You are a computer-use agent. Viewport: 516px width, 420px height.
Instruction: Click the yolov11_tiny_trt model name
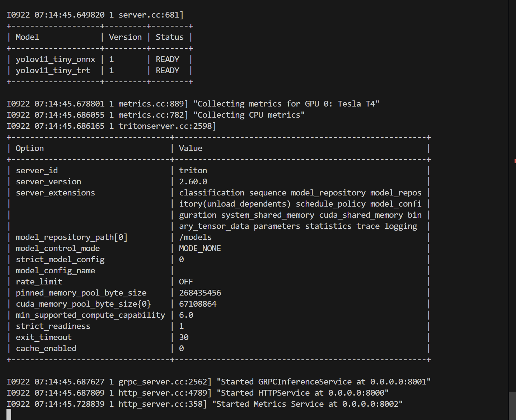[53, 71]
